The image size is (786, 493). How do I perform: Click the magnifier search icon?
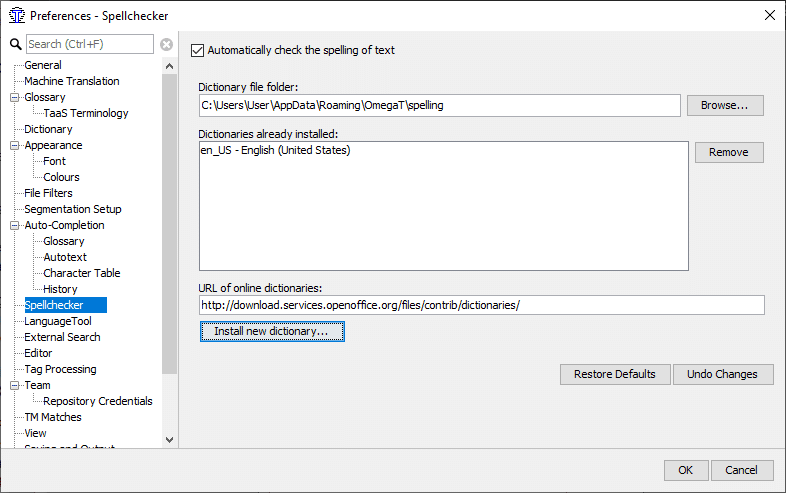(x=16, y=44)
